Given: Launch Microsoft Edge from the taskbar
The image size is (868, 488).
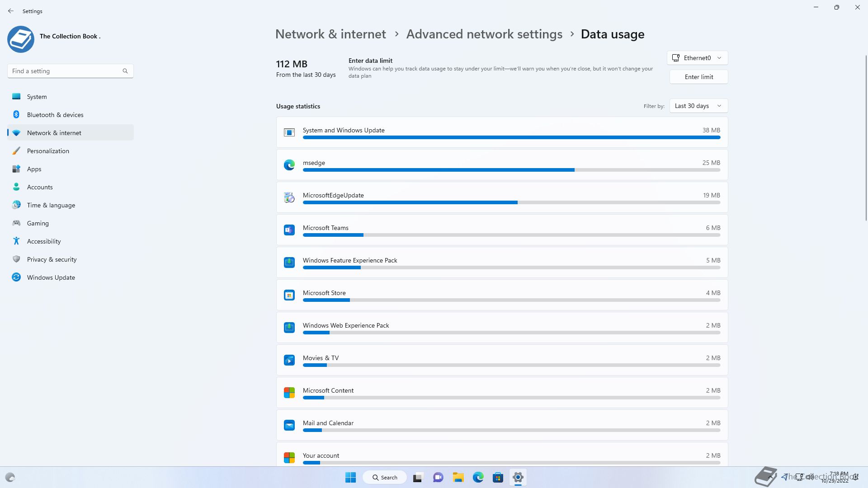Looking at the screenshot, I should (478, 477).
